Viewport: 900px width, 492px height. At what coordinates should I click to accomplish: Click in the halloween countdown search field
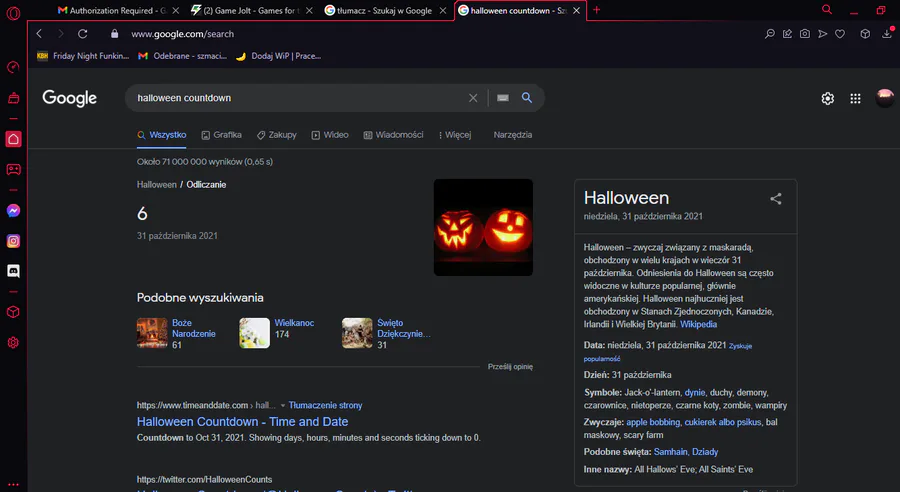pyautogui.click(x=298, y=98)
